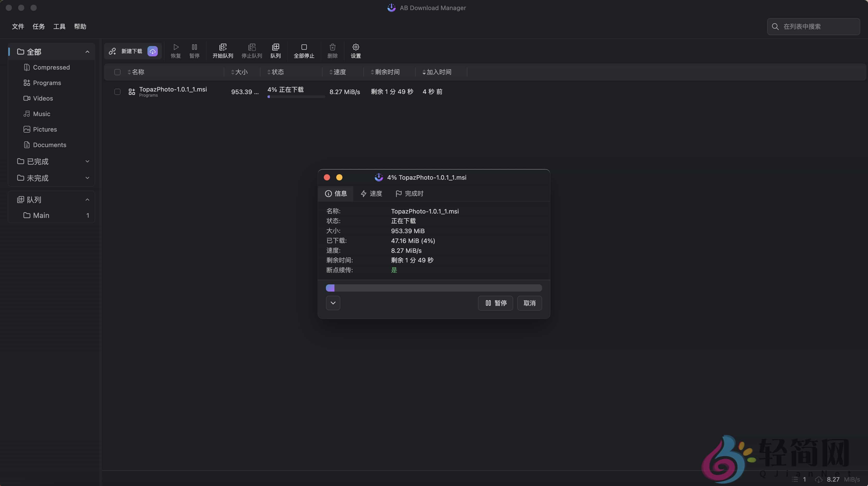The height and width of the screenshot is (486, 868).
Task: Click the 恢复 (resume) toolbar icon
Action: [x=175, y=50]
